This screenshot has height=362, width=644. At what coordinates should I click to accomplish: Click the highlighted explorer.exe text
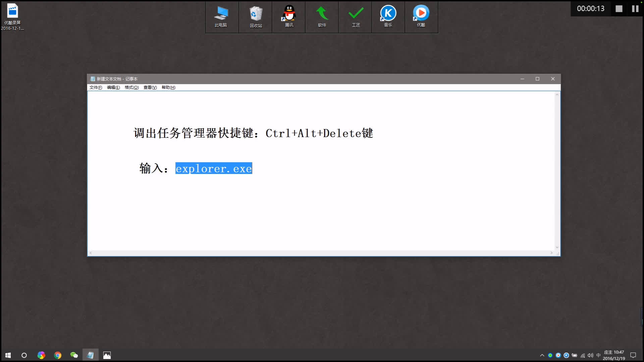(214, 169)
